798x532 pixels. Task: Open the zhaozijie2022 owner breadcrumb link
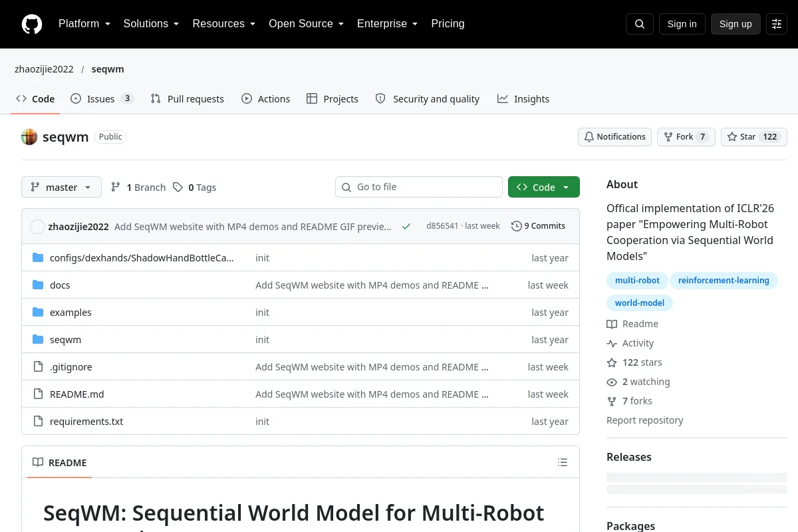coord(44,69)
